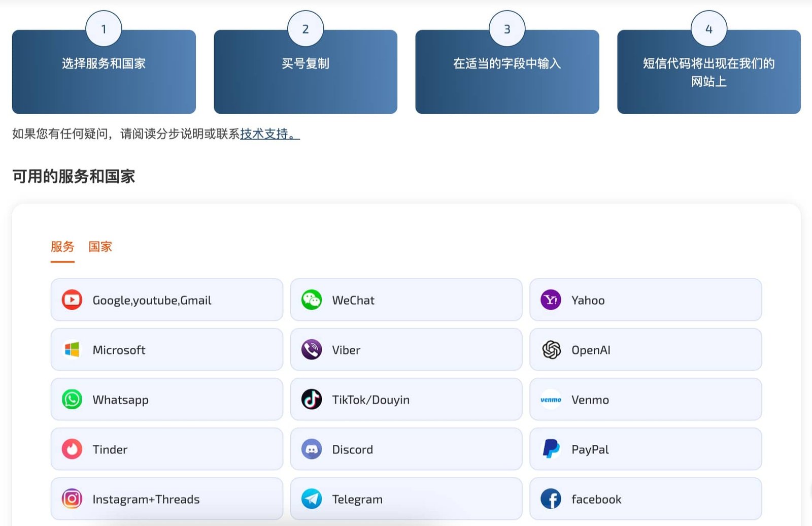Image resolution: width=812 pixels, height=526 pixels.
Task: Click the 买号复制 step text
Action: 306,63
